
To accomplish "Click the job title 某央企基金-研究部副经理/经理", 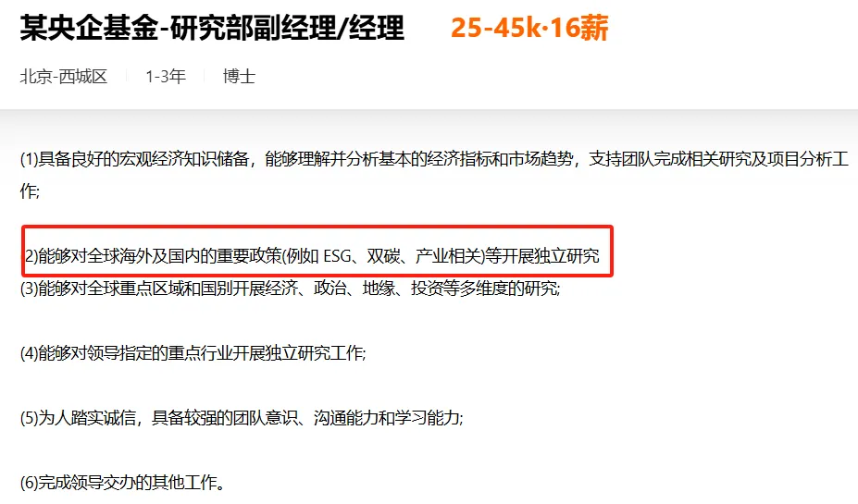I will [x=212, y=28].
